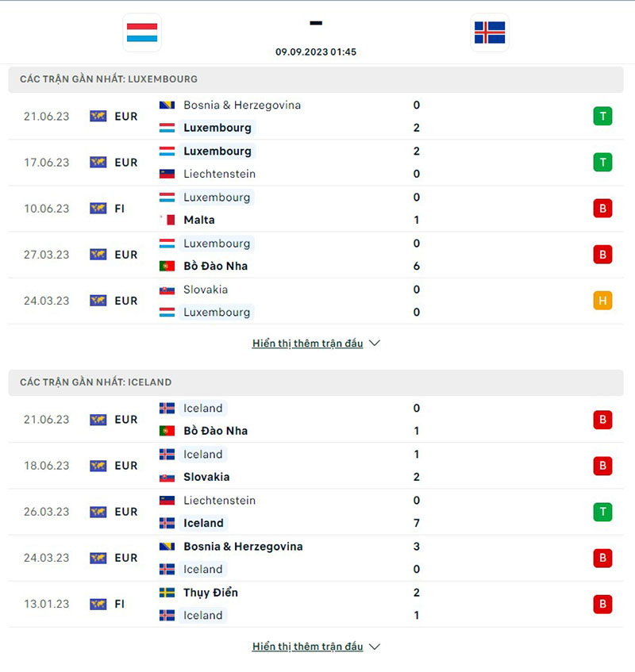Image resolution: width=635 pixels, height=672 pixels.
Task: Open the 'Hiển thị thêm trận đấu' link under Luxembourg
Action: pyautogui.click(x=307, y=344)
